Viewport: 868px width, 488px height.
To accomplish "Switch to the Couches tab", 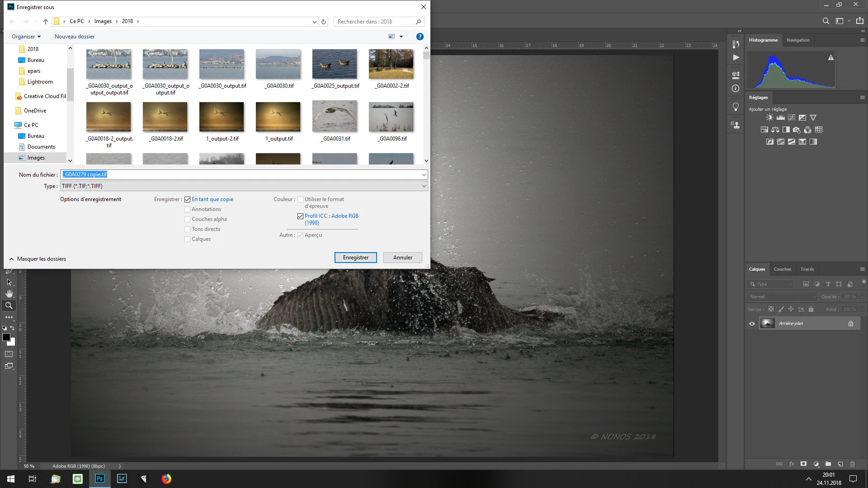I will pos(782,269).
